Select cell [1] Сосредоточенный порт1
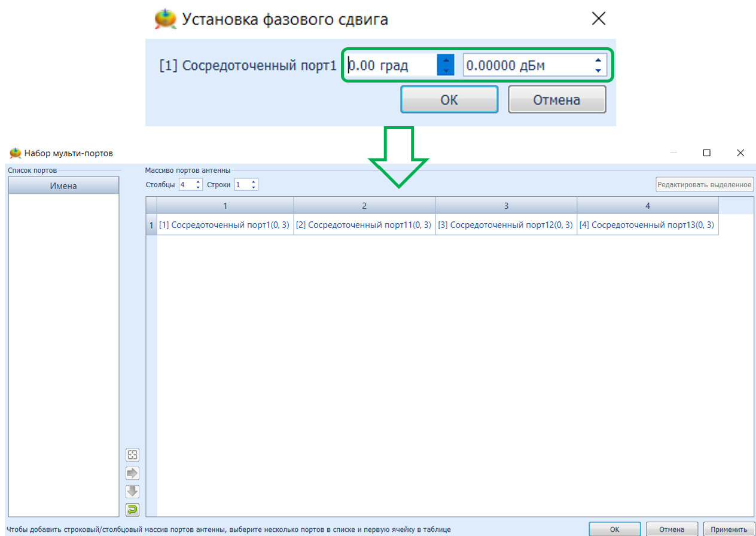 225,226
